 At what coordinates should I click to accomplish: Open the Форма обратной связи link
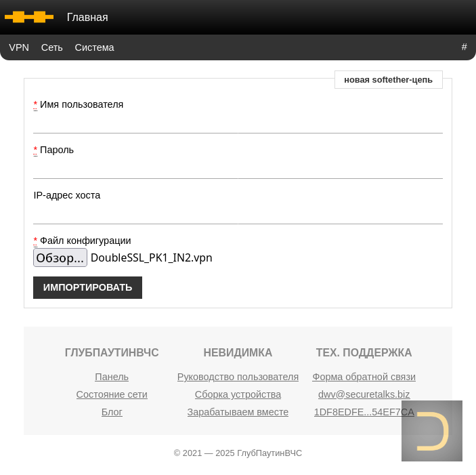pos(364,377)
